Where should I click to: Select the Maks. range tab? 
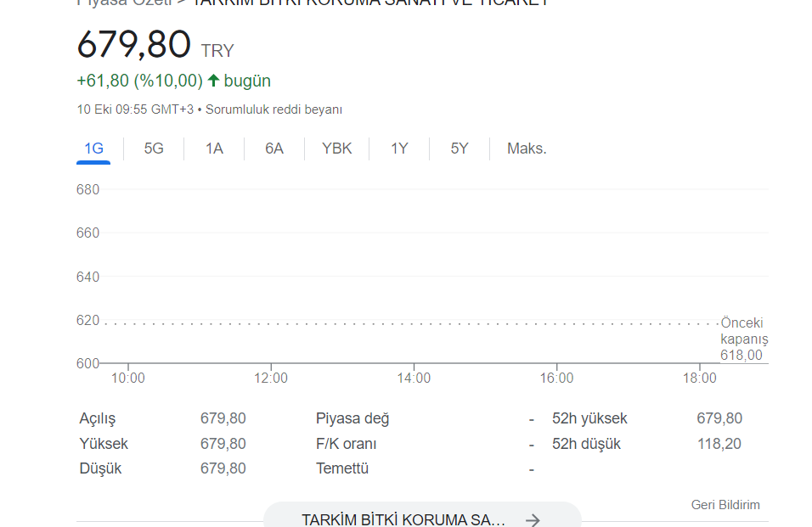coord(527,149)
